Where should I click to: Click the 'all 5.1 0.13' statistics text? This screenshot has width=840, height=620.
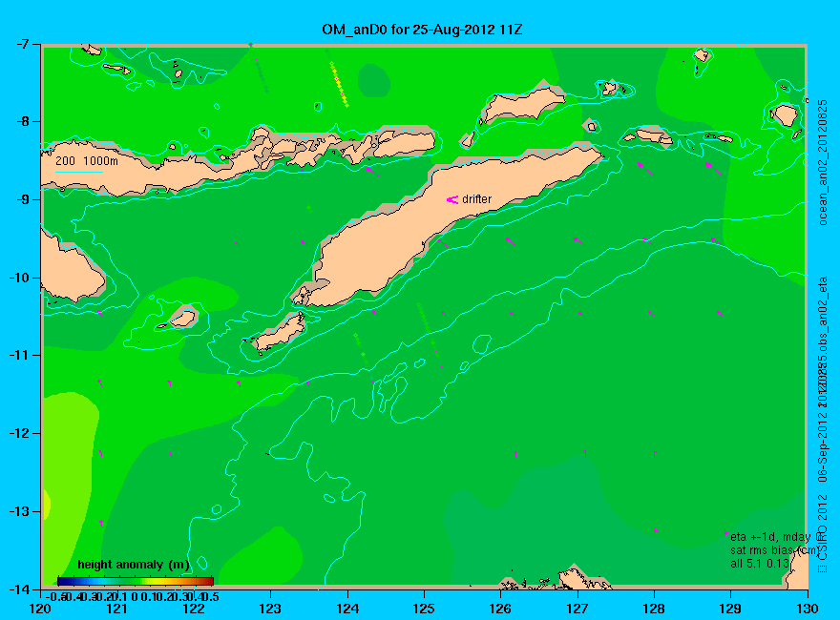point(760,564)
